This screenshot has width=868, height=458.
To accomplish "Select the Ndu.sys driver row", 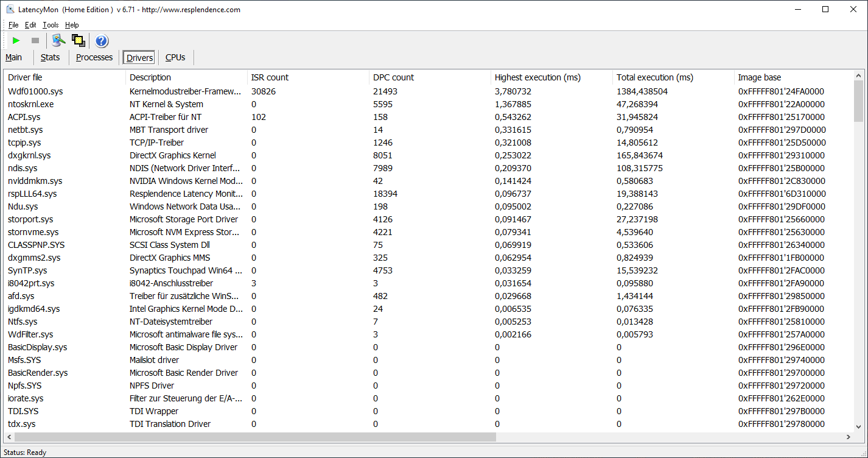I will click(x=429, y=206).
